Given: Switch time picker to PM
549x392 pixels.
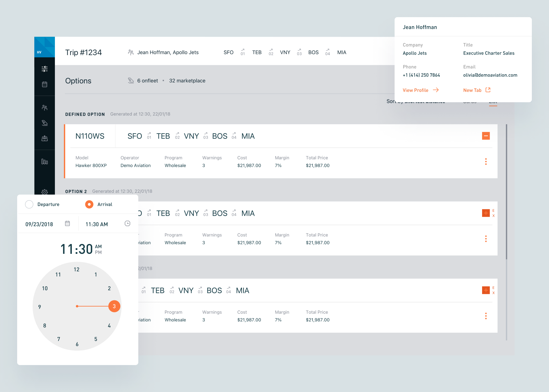Looking at the screenshot, I should click(98, 252).
